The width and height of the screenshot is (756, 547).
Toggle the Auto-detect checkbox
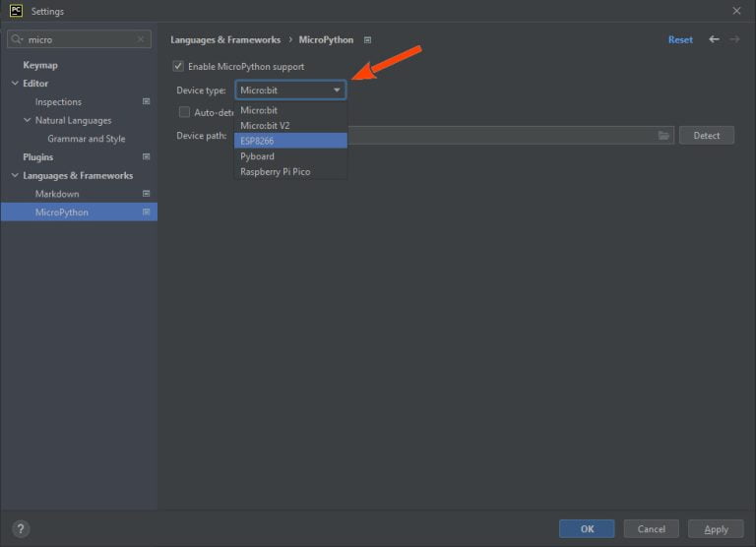point(184,112)
